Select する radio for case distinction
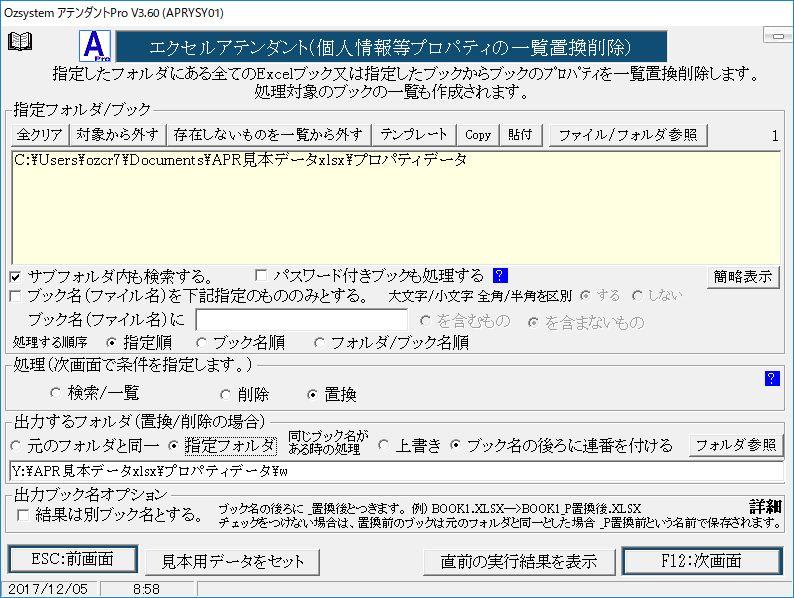The image size is (794, 598). tap(585, 295)
